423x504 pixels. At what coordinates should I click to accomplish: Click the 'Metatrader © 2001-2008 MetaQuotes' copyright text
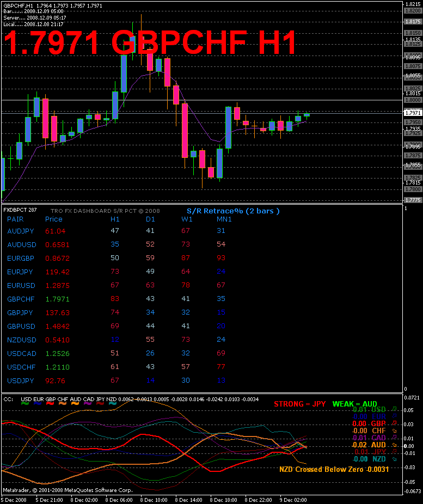68,490
